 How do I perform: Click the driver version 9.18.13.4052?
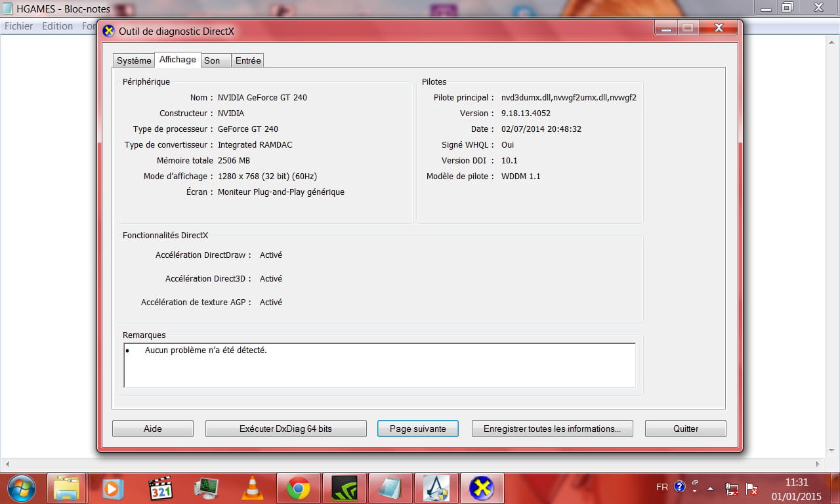[x=526, y=113]
